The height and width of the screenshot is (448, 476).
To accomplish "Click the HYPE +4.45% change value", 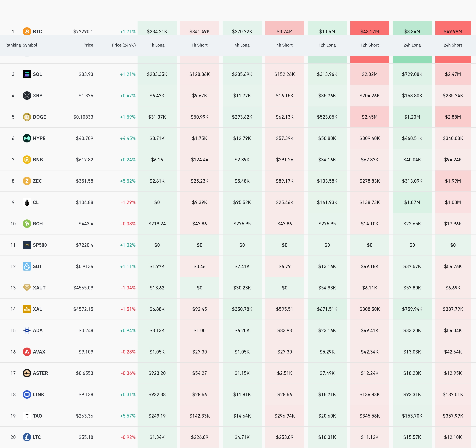I will 128,138.
